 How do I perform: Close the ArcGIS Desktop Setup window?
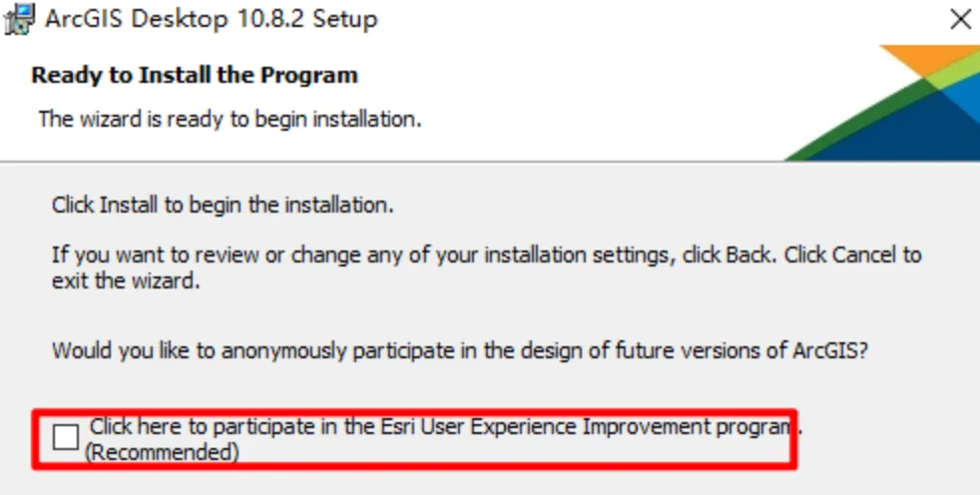click(959, 19)
